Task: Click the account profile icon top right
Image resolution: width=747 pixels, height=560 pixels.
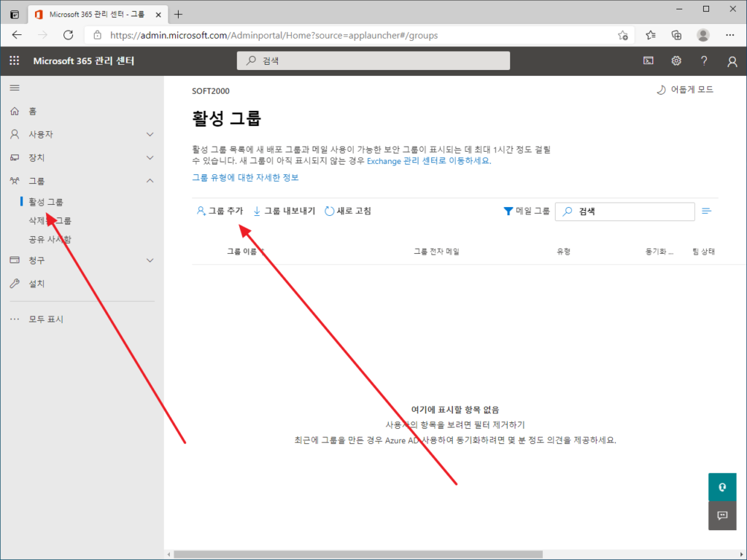Action: tap(732, 61)
